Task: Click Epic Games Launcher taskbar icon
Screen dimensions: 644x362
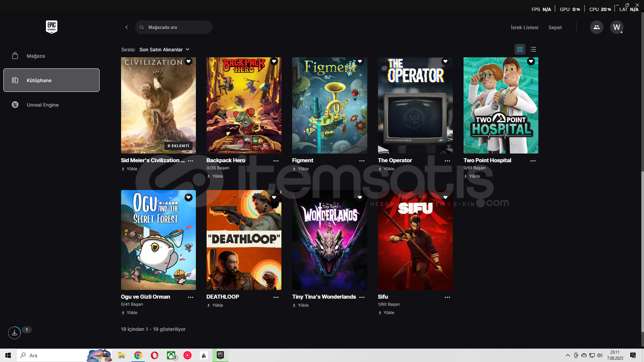Action: [x=220, y=355]
